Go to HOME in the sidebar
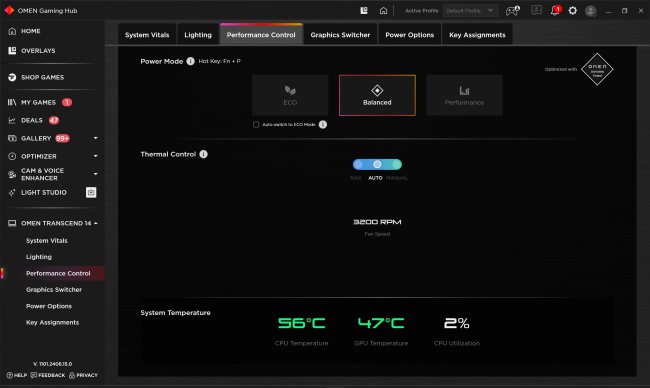The height and width of the screenshot is (388, 650). 31,31
